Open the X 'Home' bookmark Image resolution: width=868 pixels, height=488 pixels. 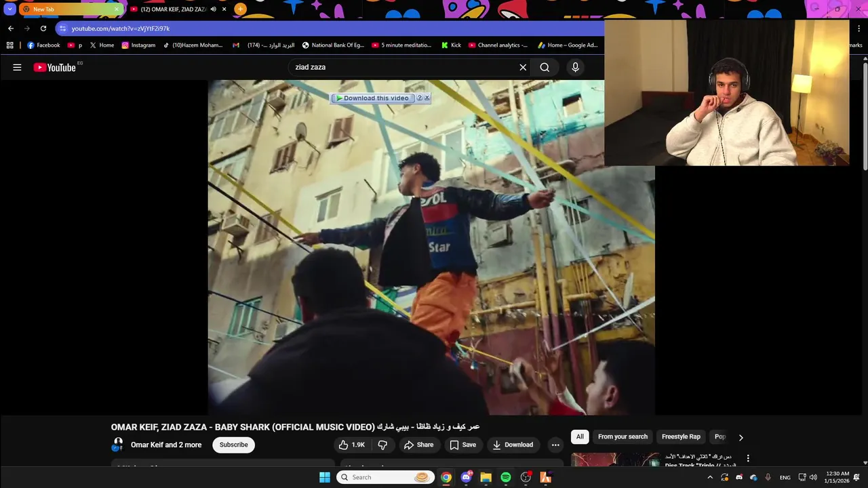coord(102,45)
